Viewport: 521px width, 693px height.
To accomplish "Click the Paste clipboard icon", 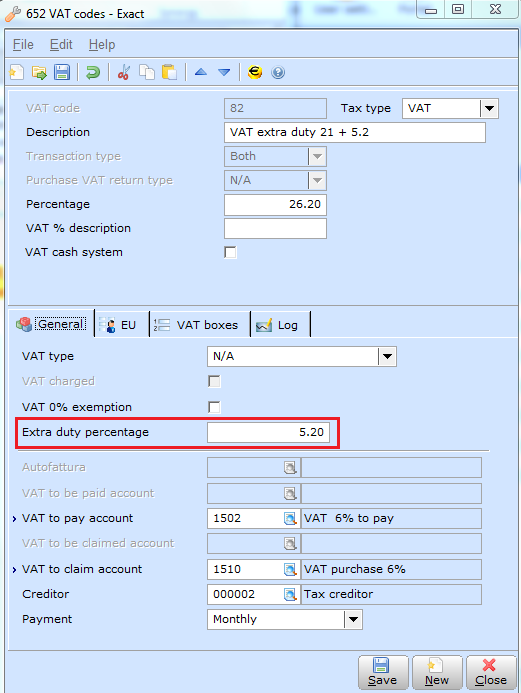I will pos(170,72).
